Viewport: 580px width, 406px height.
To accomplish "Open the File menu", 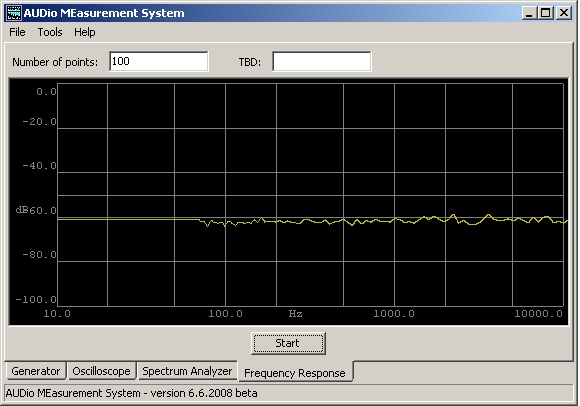I will (17, 32).
